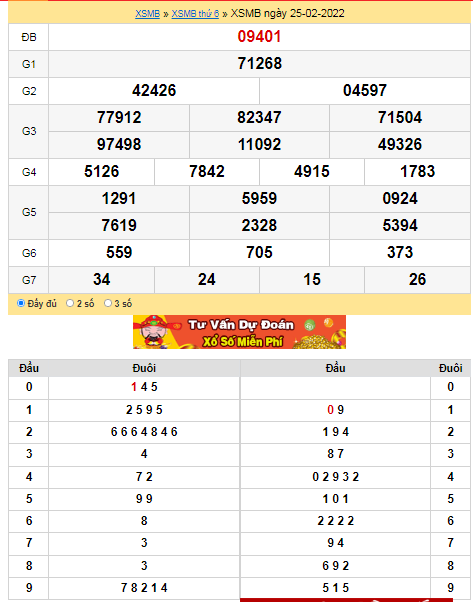
Task: Click the G2 number 04597
Action: (365, 91)
